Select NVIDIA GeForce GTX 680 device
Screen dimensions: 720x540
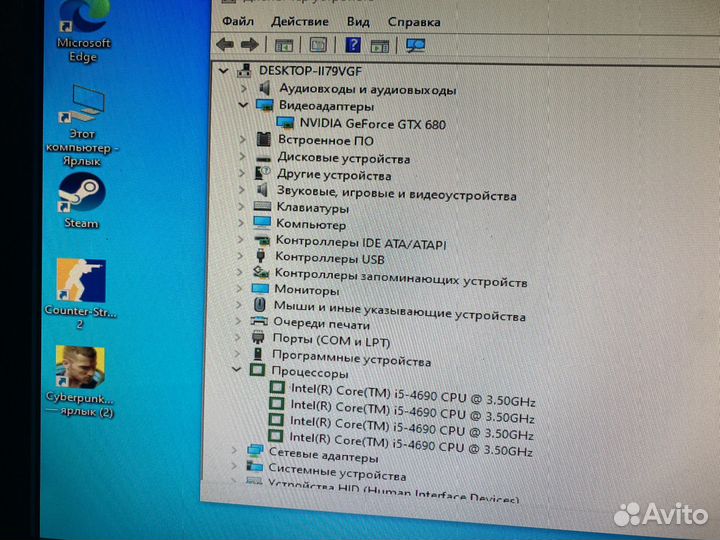pyautogui.click(x=372, y=124)
